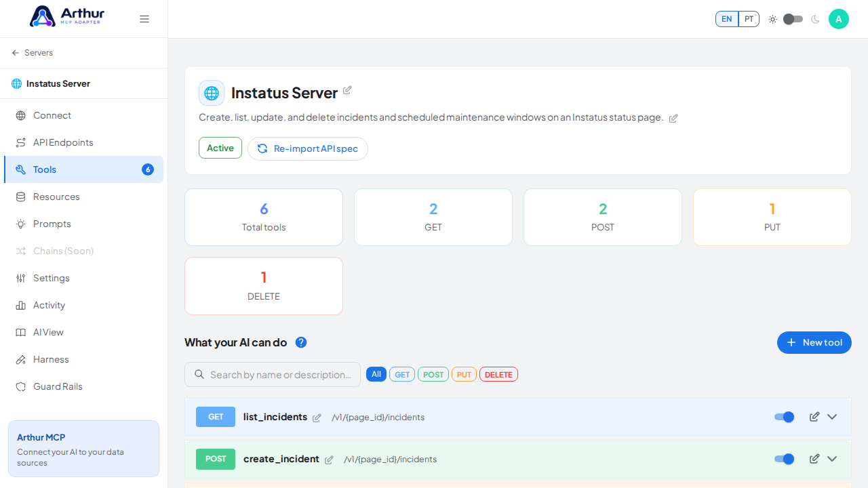Open Resources section

tap(83, 197)
